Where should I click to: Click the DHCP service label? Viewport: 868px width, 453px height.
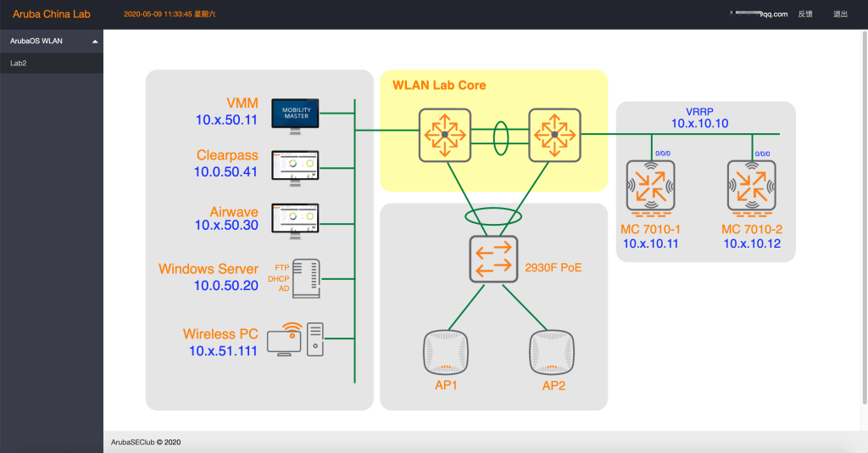278,278
